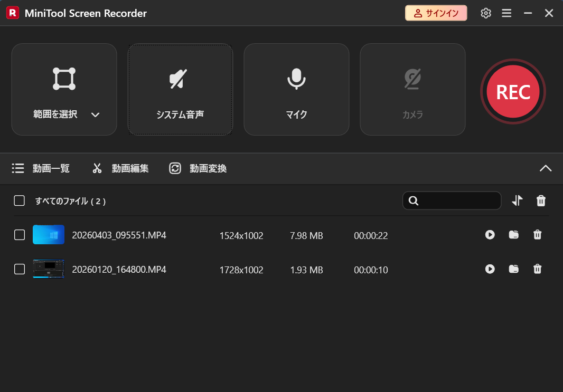The width and height of the screenshot is (563, 392).
Task: Click the 20260120_164800.MP4 video thumbnail
Action: click(x=49, y=269)
